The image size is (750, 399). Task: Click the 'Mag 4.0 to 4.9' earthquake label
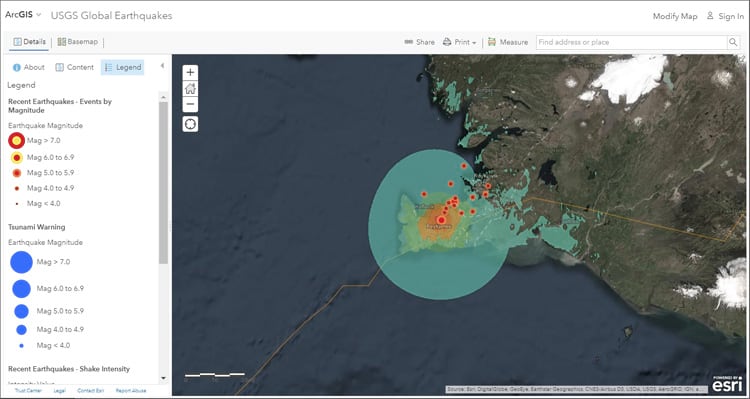pyautogui.click(x=50, y=188)
